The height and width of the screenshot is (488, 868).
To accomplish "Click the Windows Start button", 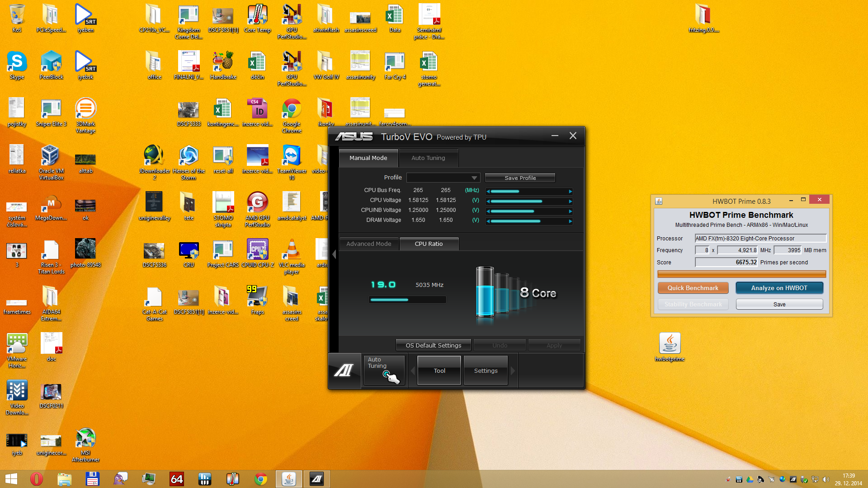I will coord(11,479).
